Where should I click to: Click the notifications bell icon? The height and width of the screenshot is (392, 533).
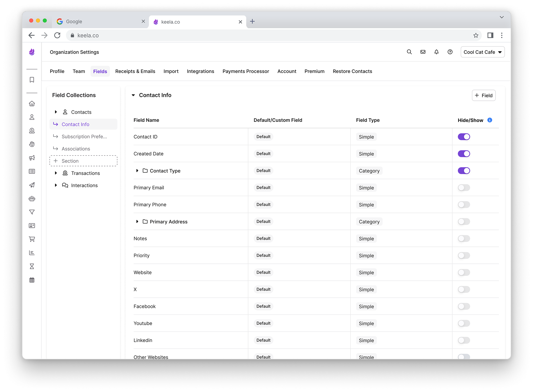pos(436,52)
